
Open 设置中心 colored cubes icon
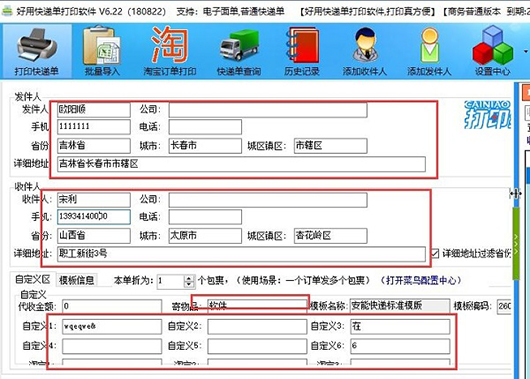click(492, 51)
